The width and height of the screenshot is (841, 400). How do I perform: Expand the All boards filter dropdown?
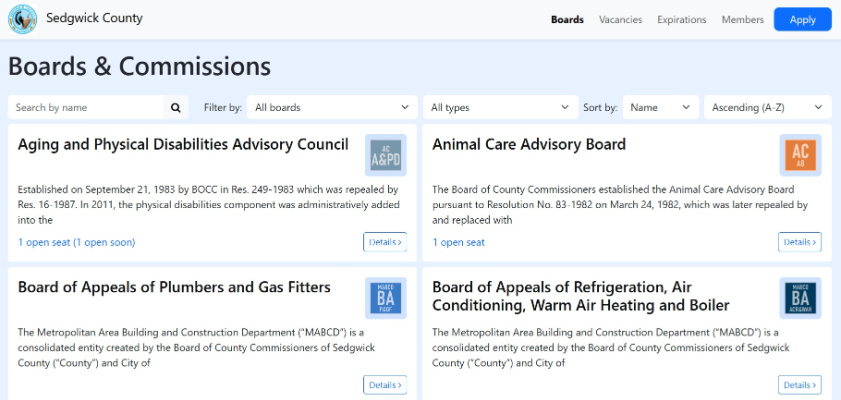[x=332, y=107]
